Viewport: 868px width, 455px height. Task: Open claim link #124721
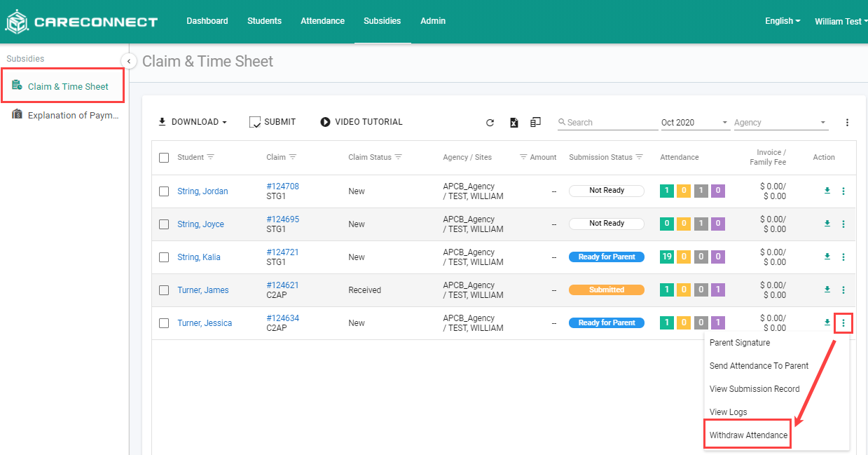[282, 252]
